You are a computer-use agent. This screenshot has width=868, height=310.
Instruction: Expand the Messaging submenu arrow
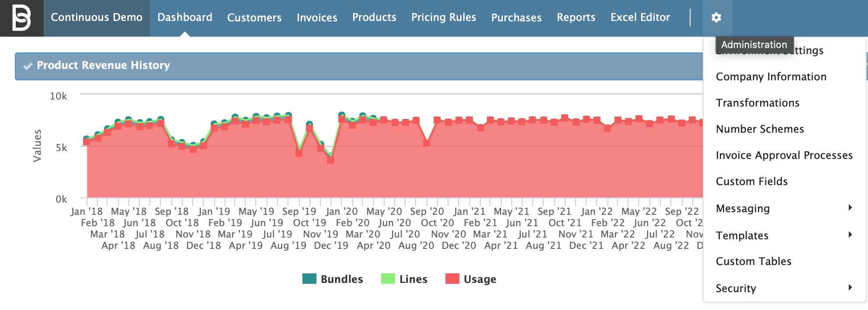[850, 208]
